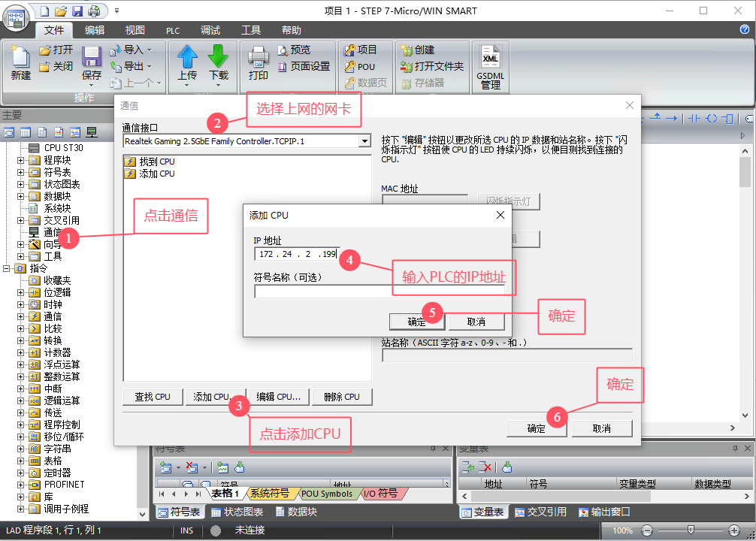This screenshot has height=541, width=756.
Task: Expand the Symbol table (符号表) node
Action: coord(20,172)
